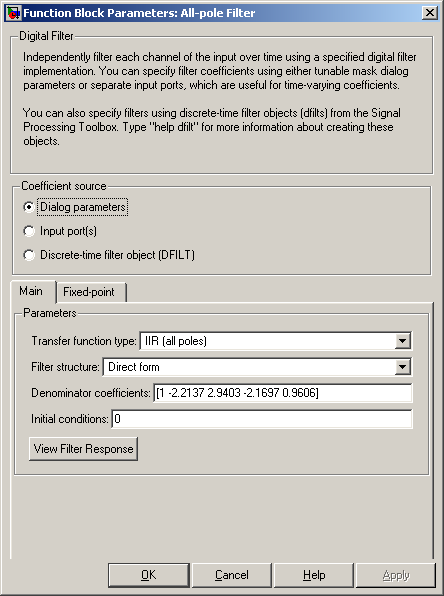Click the Initial conditions input field
The width and height of the screenshot is (444, 596).
point(262,419)
